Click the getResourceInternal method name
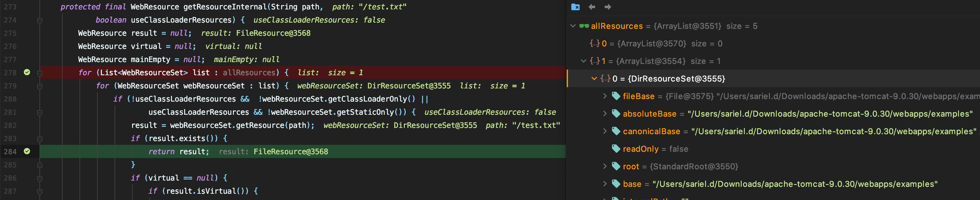This screenshot has width=980, height=200. [x=225, y=7]
